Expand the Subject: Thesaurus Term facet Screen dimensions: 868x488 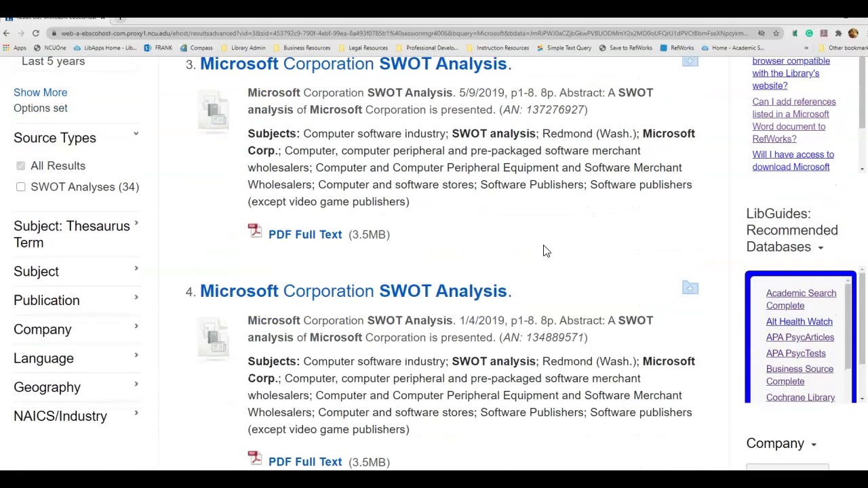(x=136, y=223)
